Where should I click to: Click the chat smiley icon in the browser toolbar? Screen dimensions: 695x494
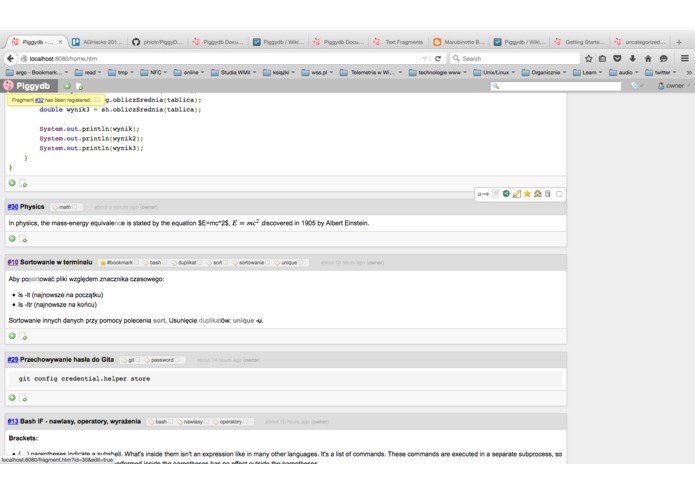click(x=664, y=58)
